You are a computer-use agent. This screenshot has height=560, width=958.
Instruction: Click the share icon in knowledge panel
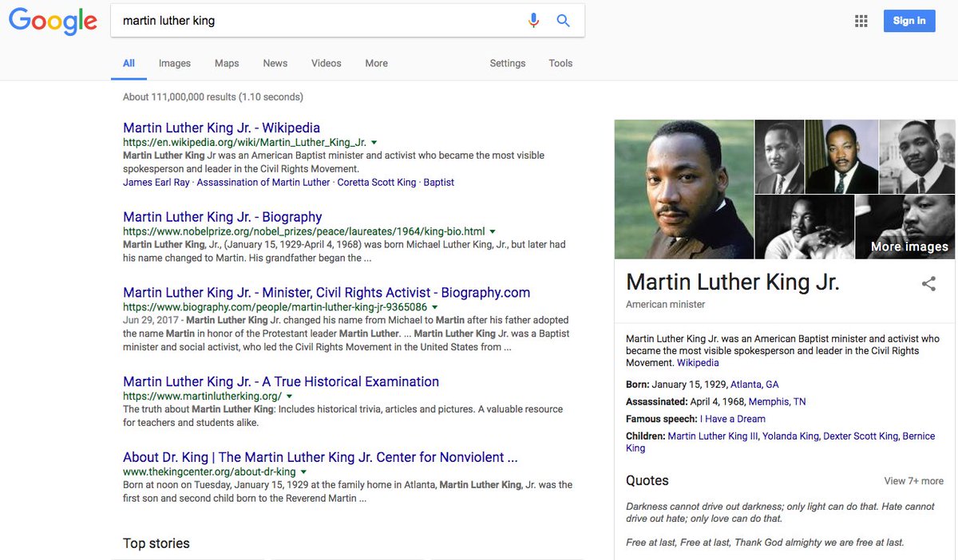pyautogui.click(x=928, y=283)
